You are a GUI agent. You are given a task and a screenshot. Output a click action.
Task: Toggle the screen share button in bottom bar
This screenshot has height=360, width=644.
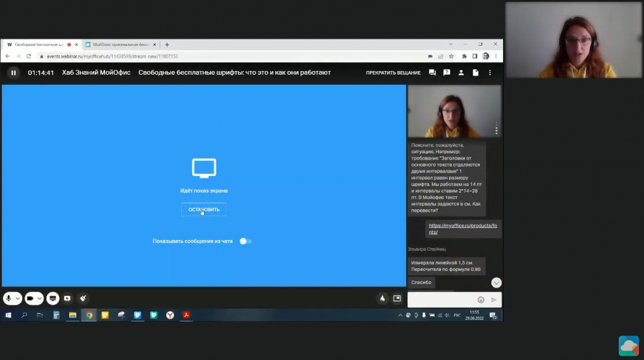(53, 298)
